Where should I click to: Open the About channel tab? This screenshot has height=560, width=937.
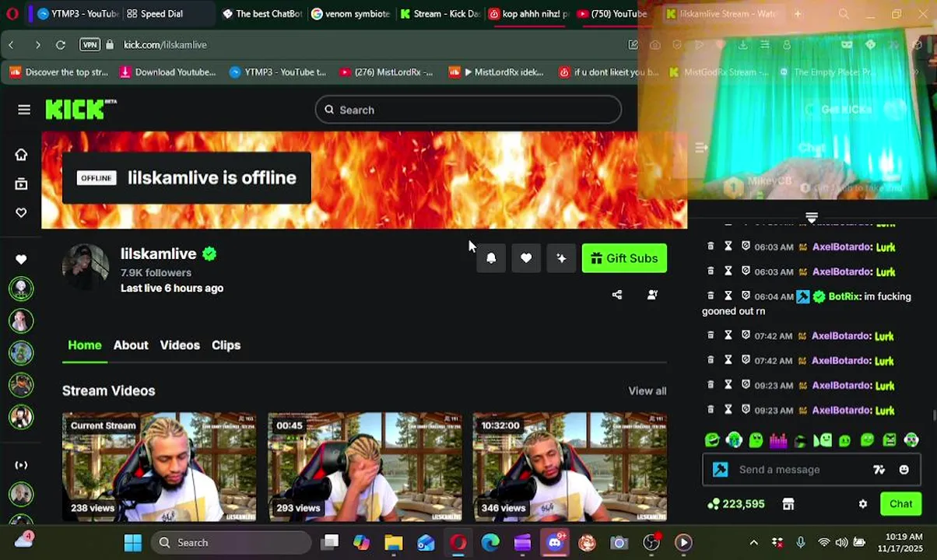(x=131, y=345)
